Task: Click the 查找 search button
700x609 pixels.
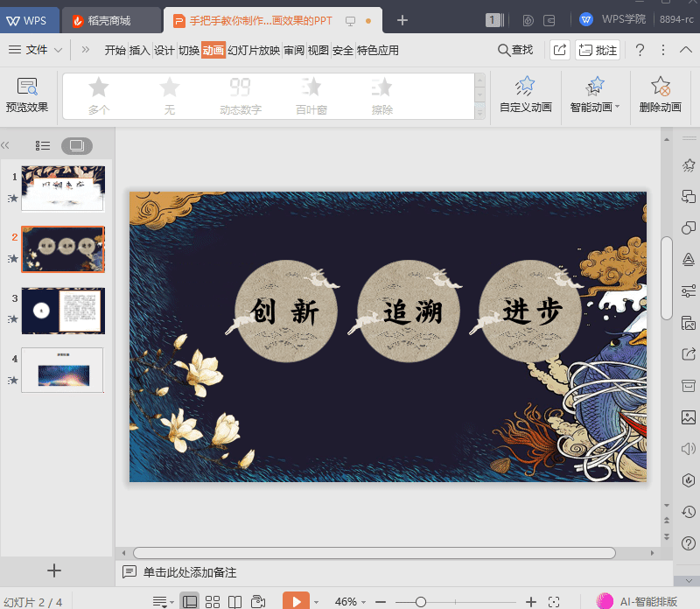Action: pyautogui.click(x=515, y=50)
